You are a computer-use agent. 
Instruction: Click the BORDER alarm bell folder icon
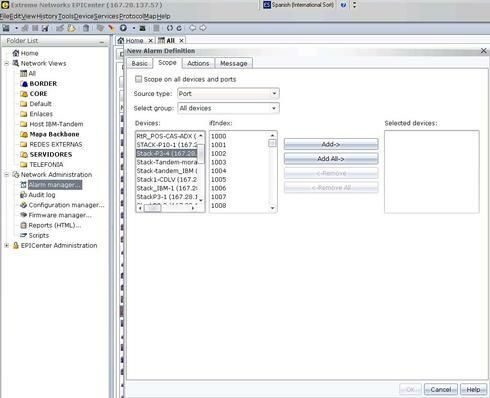tap(24, 84)
